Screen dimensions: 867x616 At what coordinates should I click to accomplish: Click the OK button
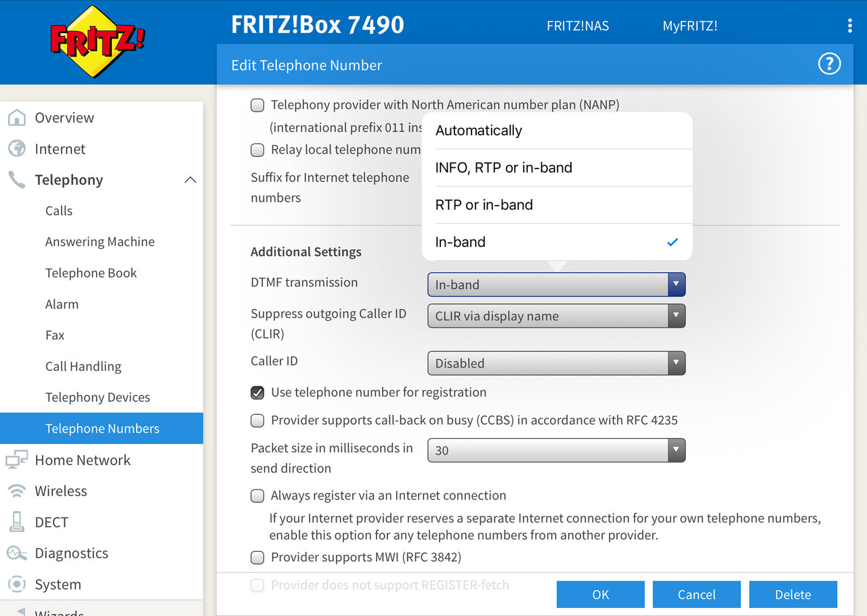coord(601,594)
